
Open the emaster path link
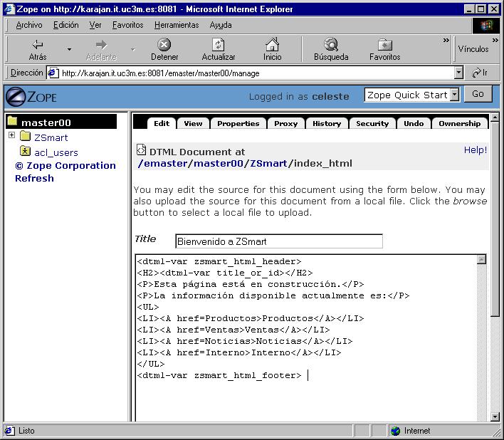pos(165,163)
